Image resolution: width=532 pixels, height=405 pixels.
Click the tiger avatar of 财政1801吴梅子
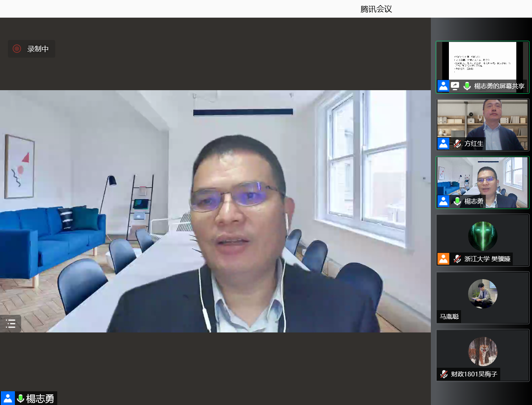(483, 351)
